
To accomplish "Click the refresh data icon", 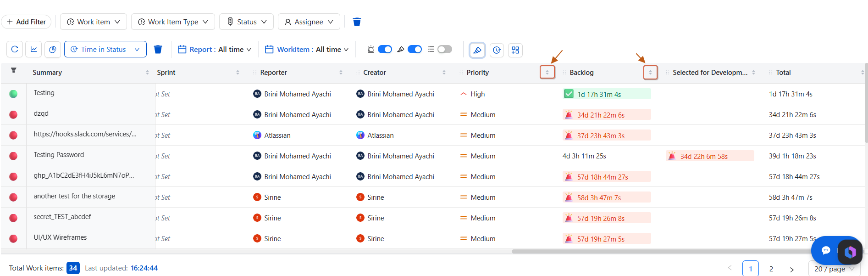I will [15, 49].
